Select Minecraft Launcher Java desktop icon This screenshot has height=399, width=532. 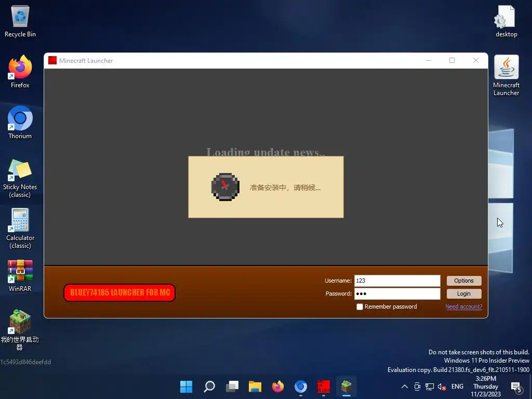506,75
